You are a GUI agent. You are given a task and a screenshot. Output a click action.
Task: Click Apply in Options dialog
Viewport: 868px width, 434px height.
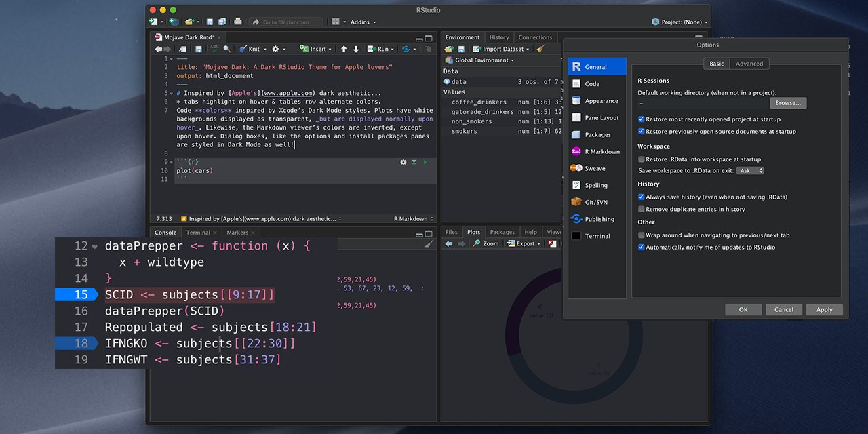[x=825, y=309]
